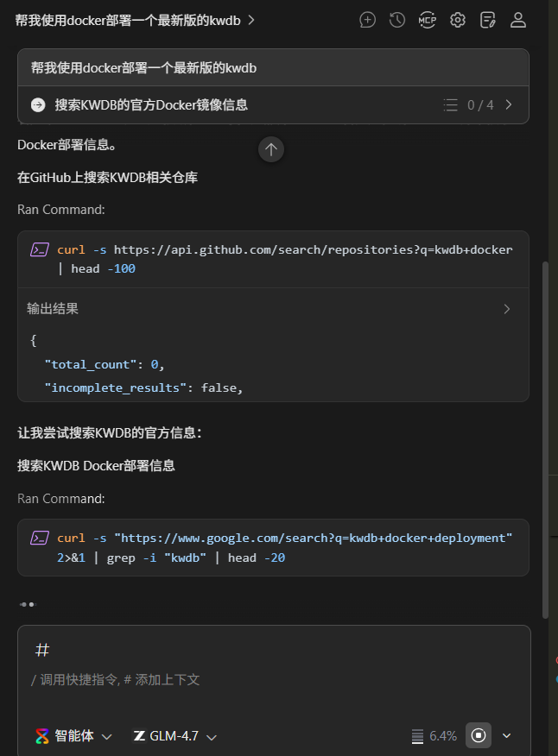
Task: Open the MCP servers panel
Action: click(427, 19)
